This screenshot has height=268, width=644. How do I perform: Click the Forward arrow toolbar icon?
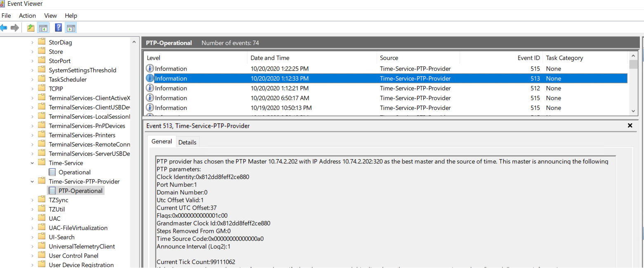[x=15, y=28]
